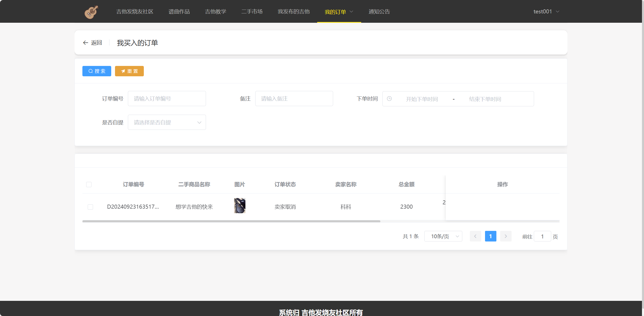Focus the 订单编号 input field
644x316 pixels.
pyautogui.click(x=167, y=99)
